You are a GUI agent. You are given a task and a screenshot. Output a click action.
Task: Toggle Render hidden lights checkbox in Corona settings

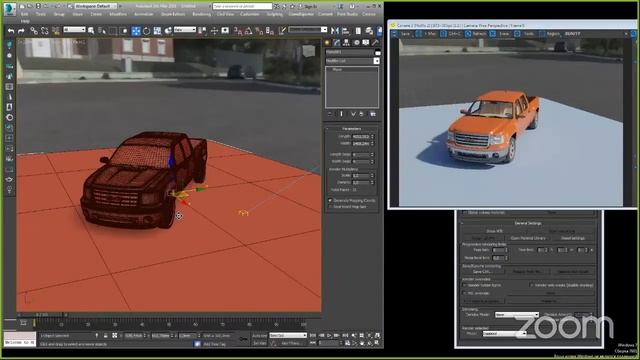click(x=464, y=285)
